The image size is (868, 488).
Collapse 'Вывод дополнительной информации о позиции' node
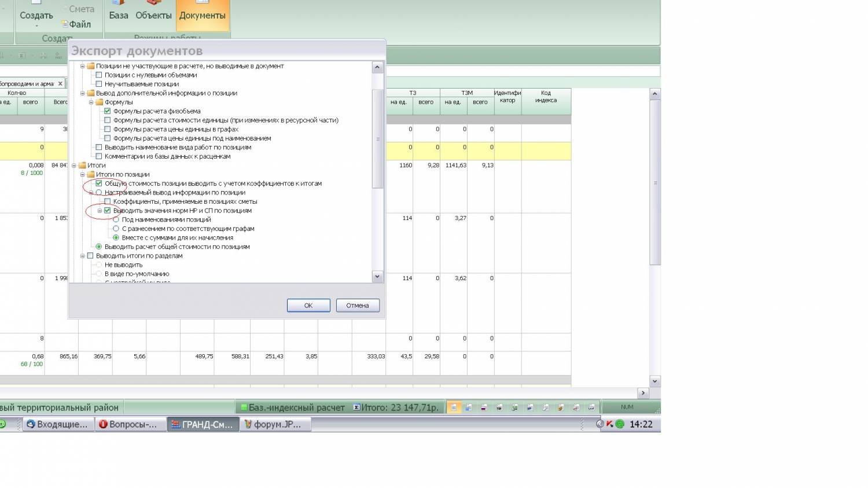(x=83, y=93)
